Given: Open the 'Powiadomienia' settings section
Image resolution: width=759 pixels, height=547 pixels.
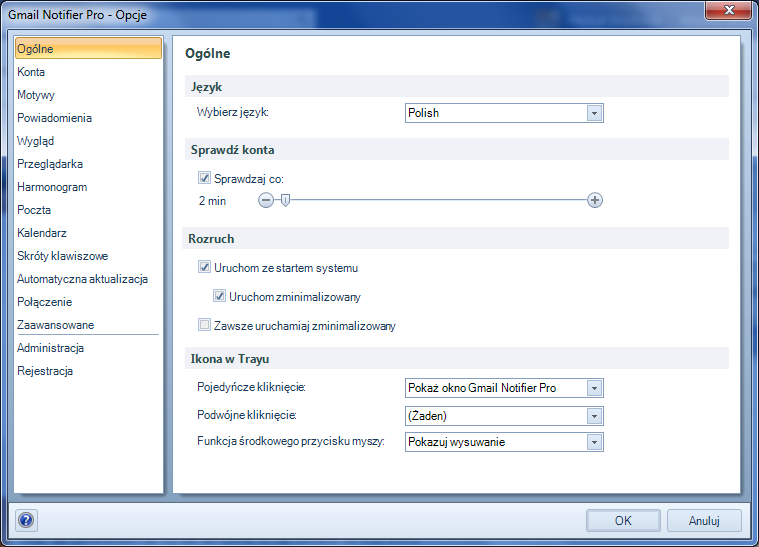Looking at the screenshot, I should pyautogui.click(x=54, y=118).
